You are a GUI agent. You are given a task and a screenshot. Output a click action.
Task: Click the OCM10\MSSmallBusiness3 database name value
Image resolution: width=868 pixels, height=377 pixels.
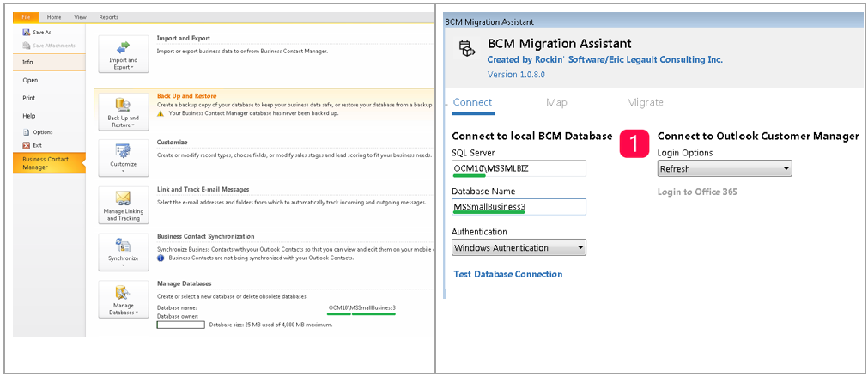pos(362,307)
